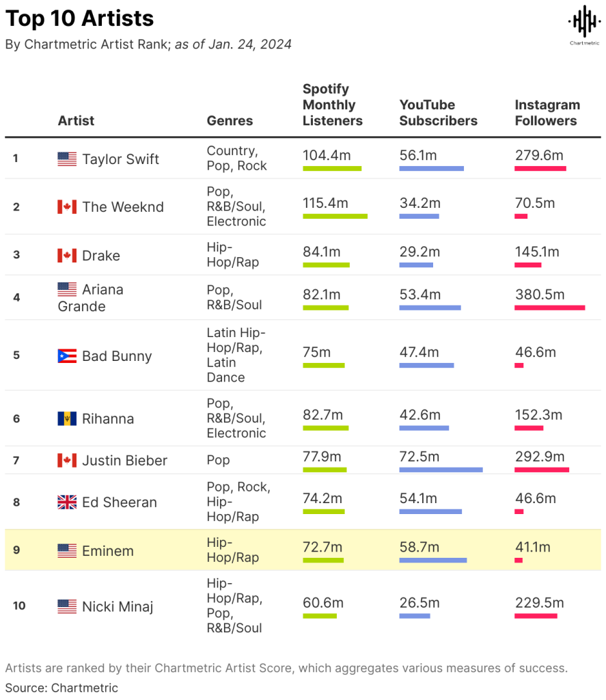Click Justin Bieber's blue YouTube subscribers bar
The width and height of the screenshot is (606, 700).
[x=441, y=470]
